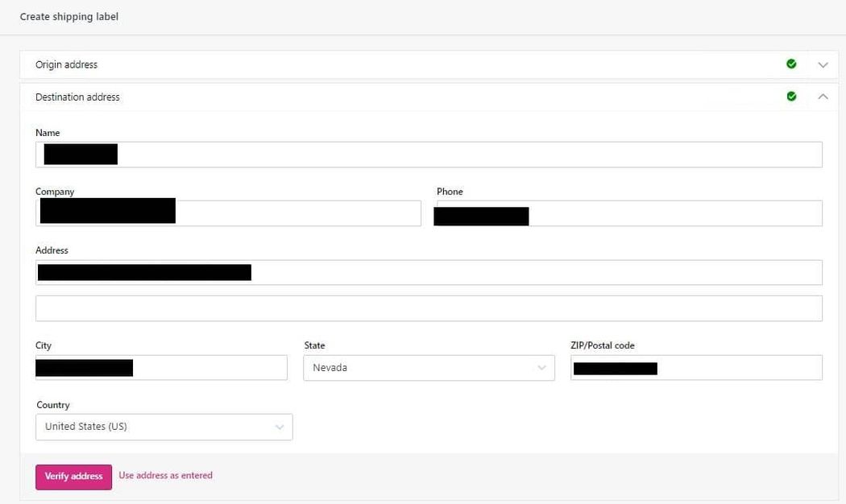This screenshot has height=504, width=846.
Task: Click the arrow icon in the State selector
Action: pyautogui.click(x=541, y=368)
